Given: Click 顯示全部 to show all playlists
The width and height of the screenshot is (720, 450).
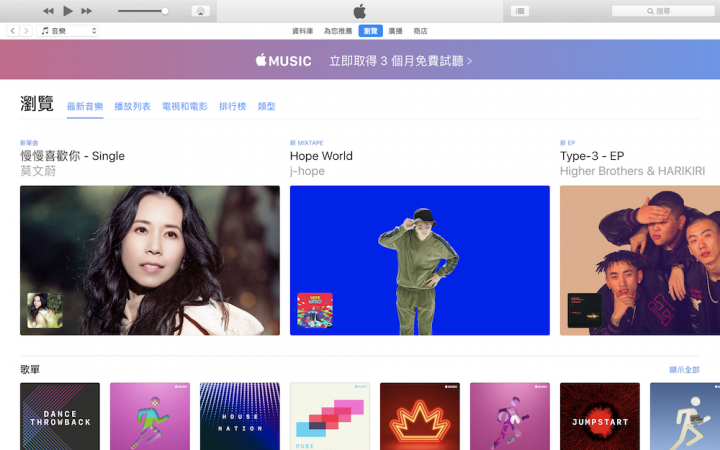Looking at the screenshot, I should coord(684,370).
